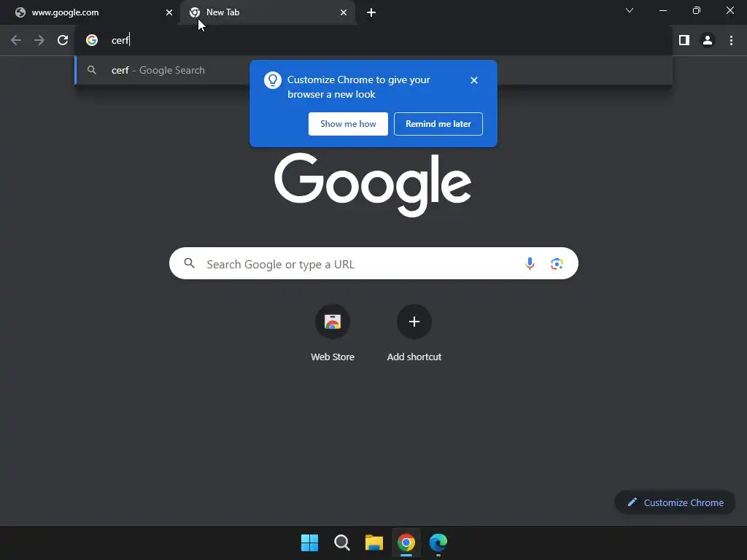Click the Google icon in the address bar
The width and height of the screenshot is (747, 560).
[x=92, y=41]
